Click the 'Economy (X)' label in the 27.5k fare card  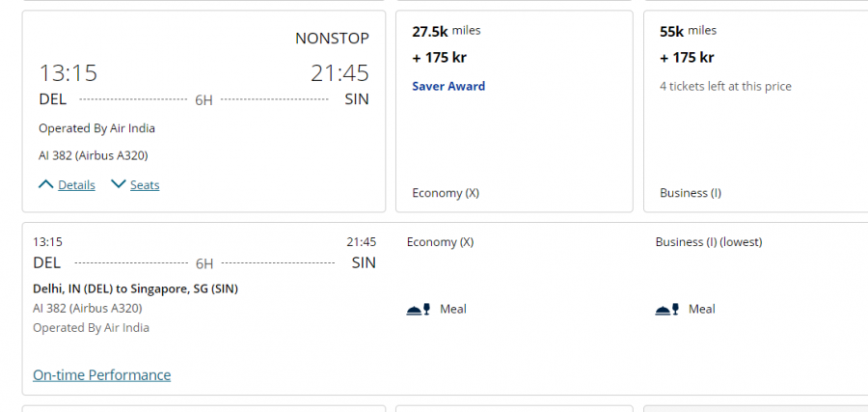pyautogui.click(x=446, y=192)
